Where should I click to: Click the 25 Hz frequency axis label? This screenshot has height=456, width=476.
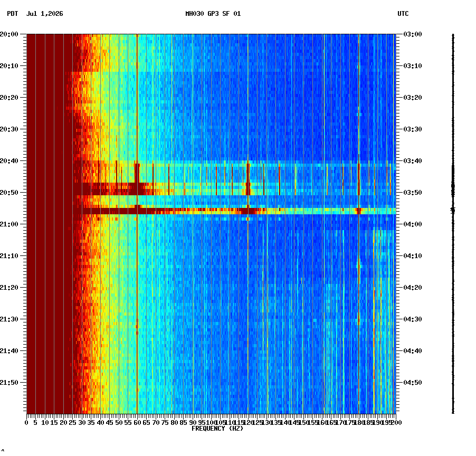[x=72, y=423]
